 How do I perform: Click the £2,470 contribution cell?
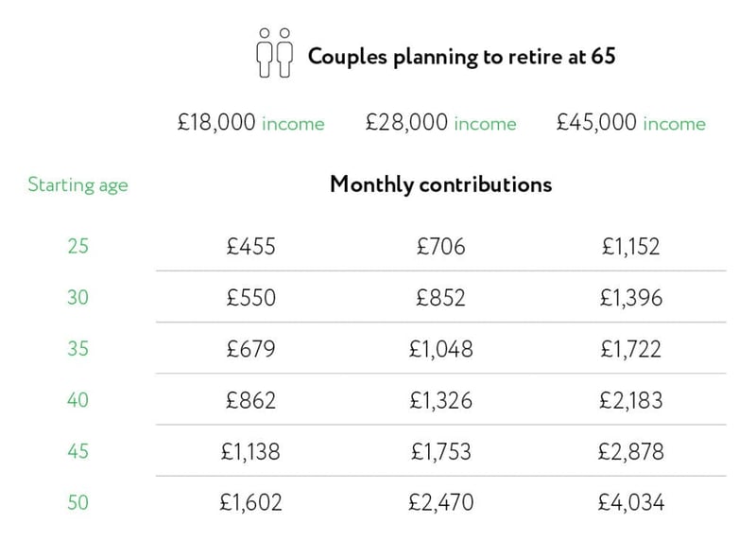441,502
